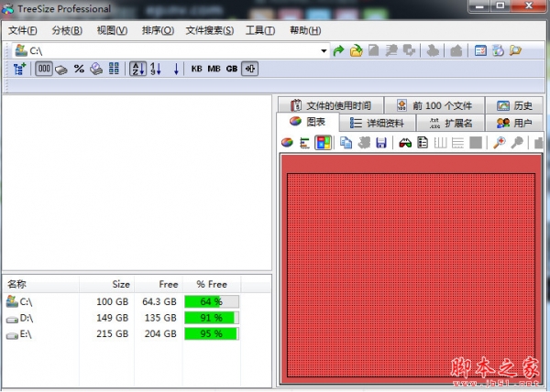Click the 149 GB size value

(x=113, y=318)
